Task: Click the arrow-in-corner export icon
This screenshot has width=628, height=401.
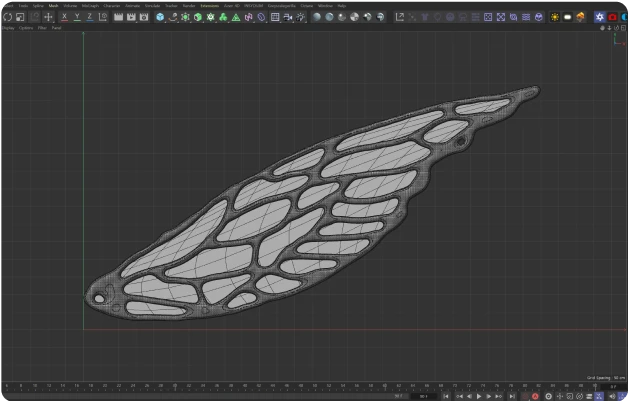Action: [x=400, y=17]
